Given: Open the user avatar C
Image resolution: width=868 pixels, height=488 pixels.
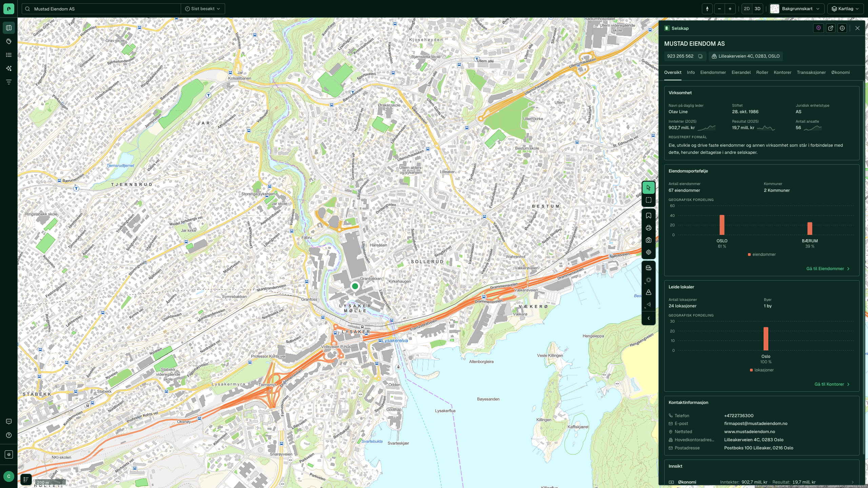Looking at the screenshot, I should 9,476.
